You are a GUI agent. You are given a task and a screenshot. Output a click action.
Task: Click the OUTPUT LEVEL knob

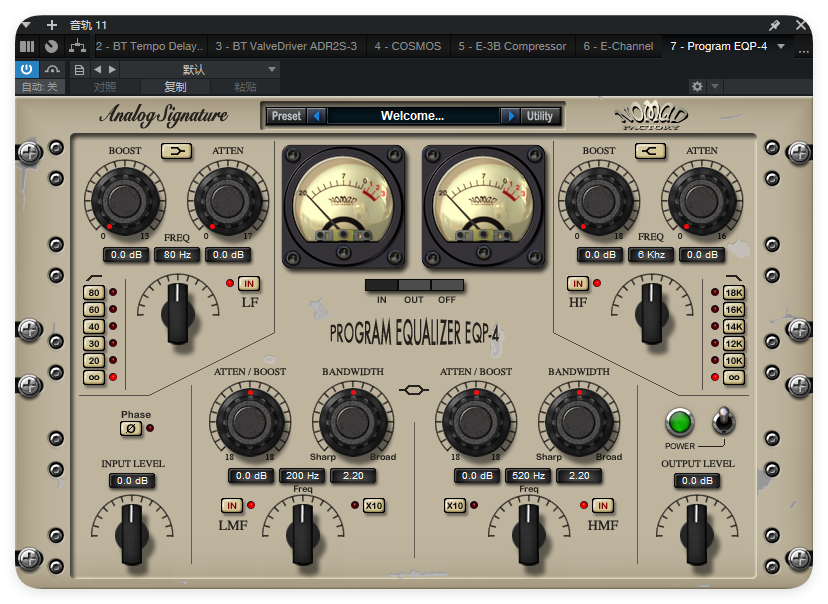pyautogui.click(x=697, y=533)
